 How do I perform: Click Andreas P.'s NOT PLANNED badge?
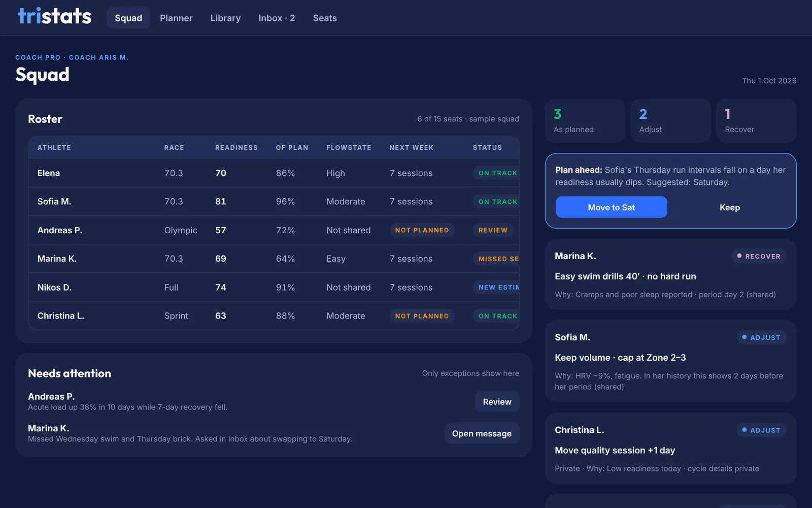pos(422,230)
